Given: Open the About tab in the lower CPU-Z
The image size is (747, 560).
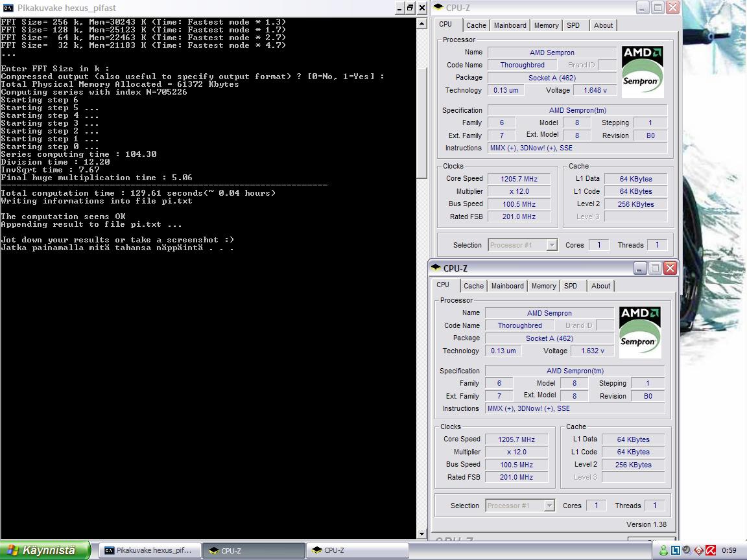Looking at the screenshot, I should (600, 286).
